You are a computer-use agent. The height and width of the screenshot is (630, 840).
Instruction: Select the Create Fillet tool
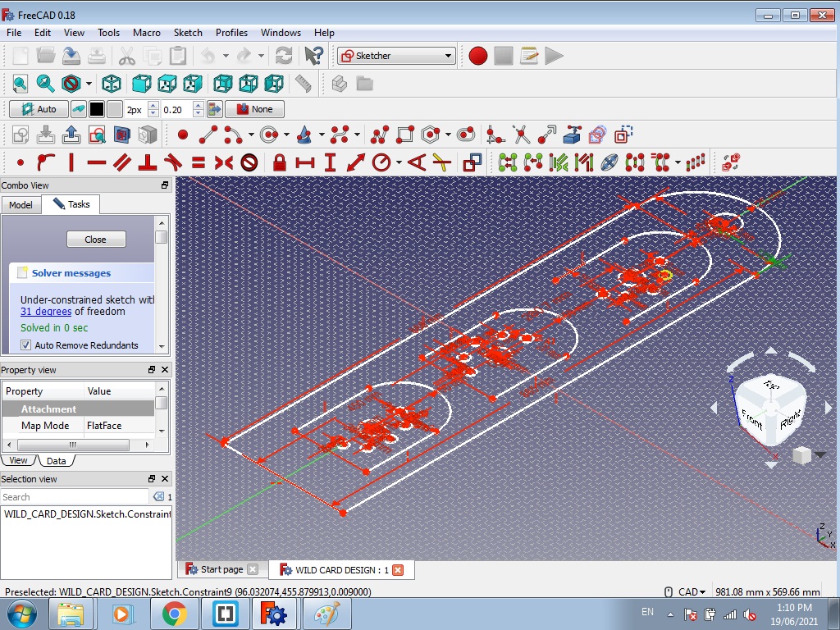[x=495, y=135]
